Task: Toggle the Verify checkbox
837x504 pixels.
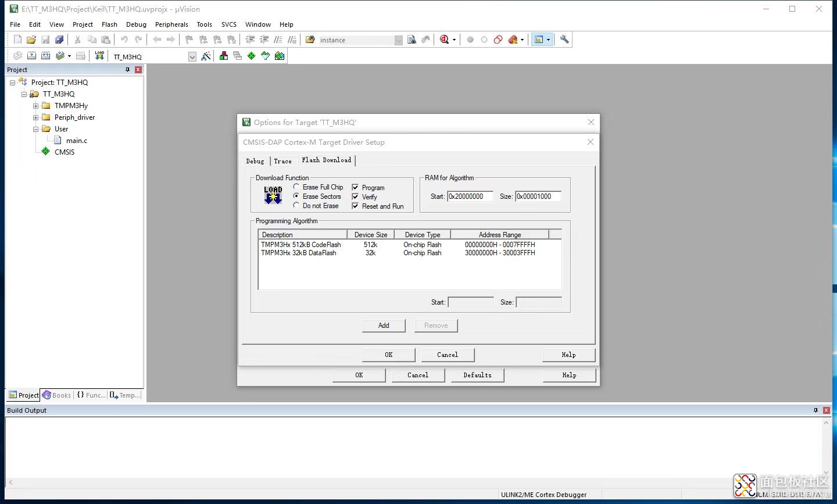Action: pos(355,196)
